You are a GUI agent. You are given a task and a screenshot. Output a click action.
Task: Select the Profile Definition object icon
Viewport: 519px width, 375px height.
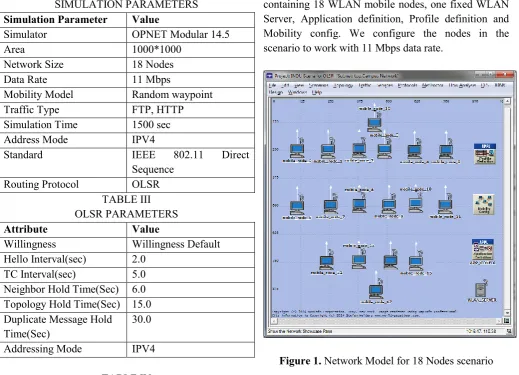point(485,153)
